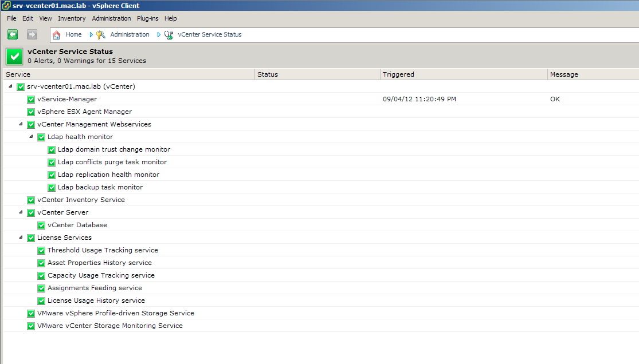Collapse the License Services node
639x364 pixels.
click(21, 238)
